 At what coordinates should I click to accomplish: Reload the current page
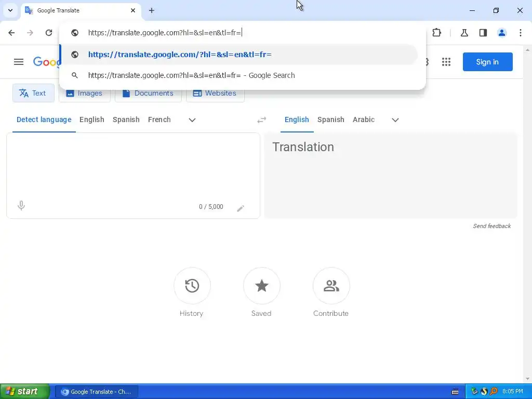tap(49, 33)
